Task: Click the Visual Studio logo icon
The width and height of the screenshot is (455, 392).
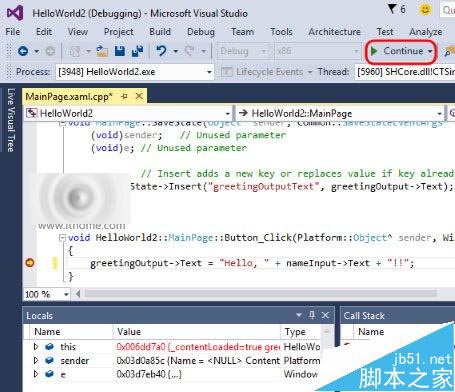Action: [x=15, y=13]
